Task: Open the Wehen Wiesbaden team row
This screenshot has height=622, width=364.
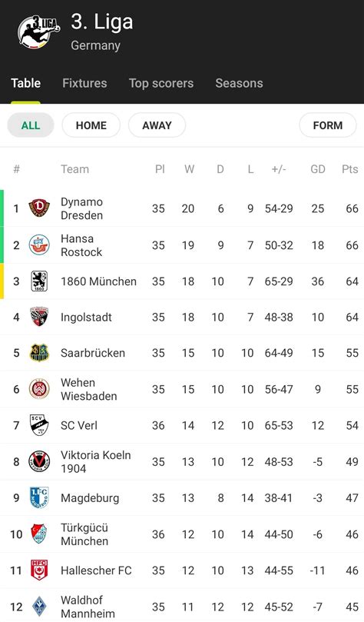Action: [x=182, y=389]
